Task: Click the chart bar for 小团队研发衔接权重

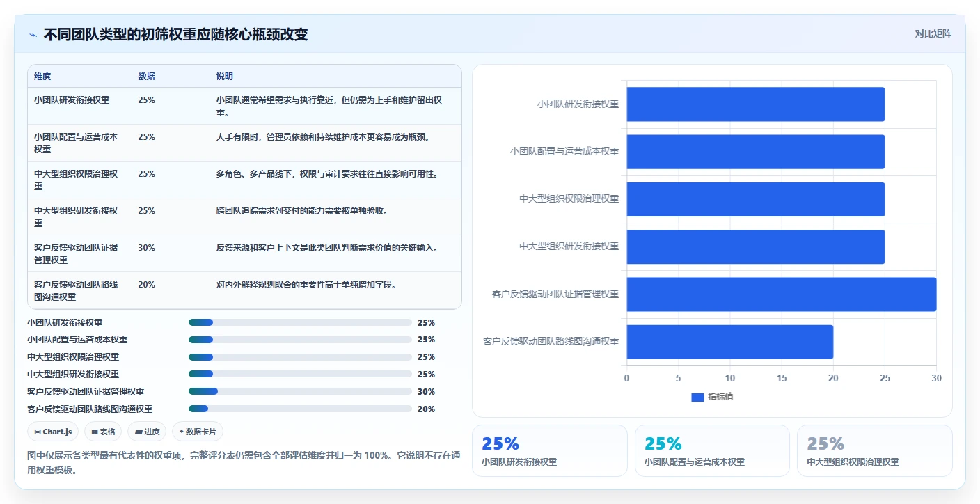Action: click(x=756, y=104)
